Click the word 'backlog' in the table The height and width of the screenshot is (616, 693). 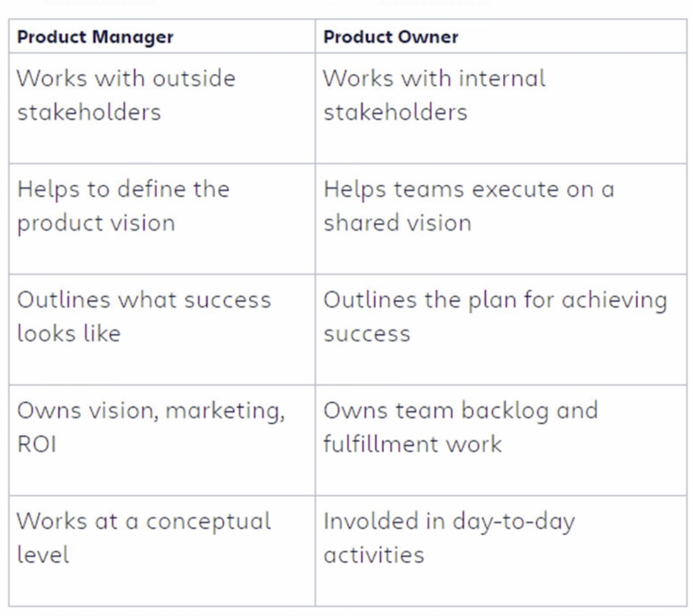coord(505,412)
